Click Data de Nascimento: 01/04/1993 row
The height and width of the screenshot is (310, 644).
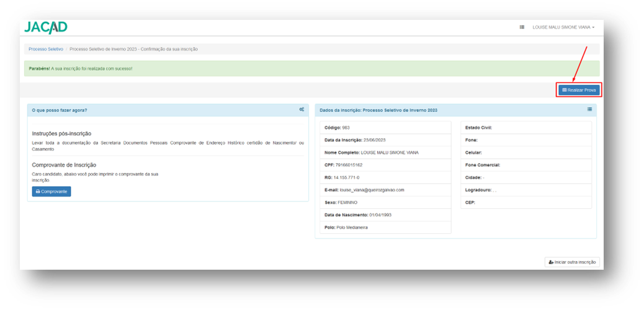[385, 215]
